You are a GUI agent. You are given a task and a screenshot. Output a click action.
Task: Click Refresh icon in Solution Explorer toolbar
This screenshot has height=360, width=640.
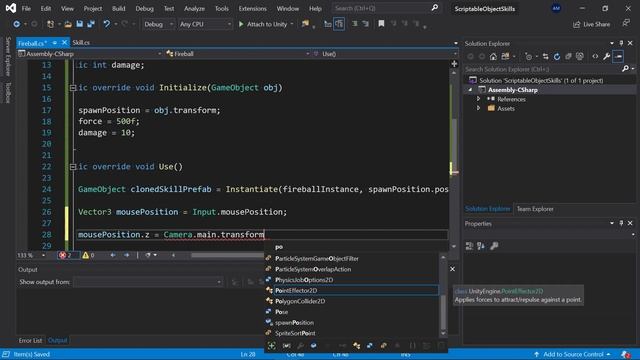[x=557, y=56]
